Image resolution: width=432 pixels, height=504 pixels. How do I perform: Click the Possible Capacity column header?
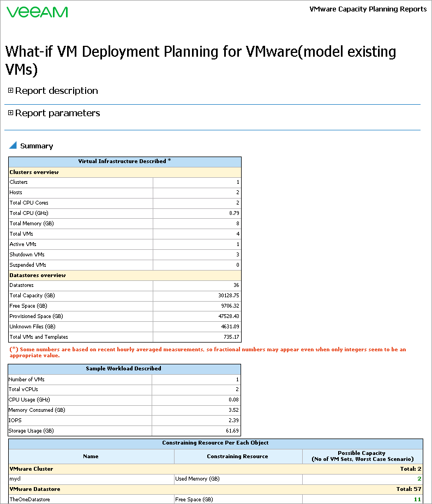tap(362, 457)
